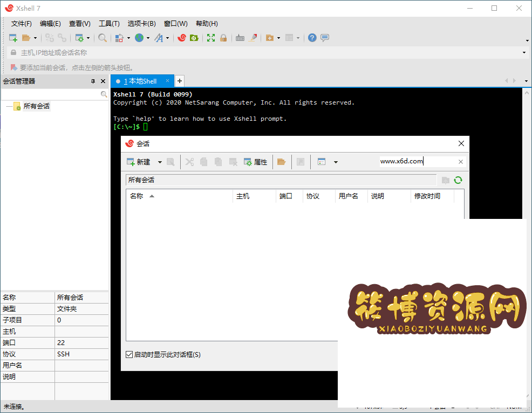Click the greyed-out disconnect icon in main toolbar
This screenshot has height=413, width=532.
[62, 38]
